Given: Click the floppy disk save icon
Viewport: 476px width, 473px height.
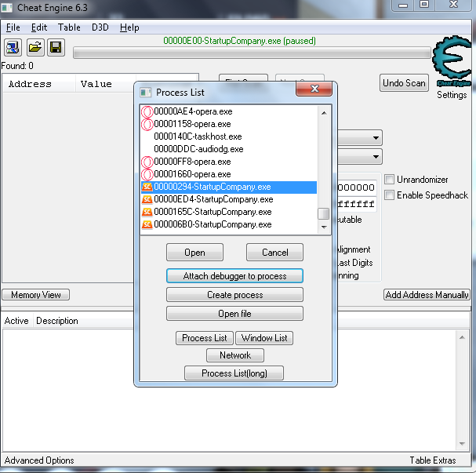Looking at the screenshot, I should click(56, 48).
